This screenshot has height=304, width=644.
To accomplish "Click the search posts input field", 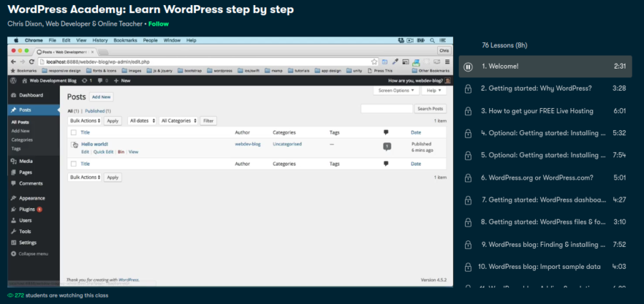I will coord(386,109).
